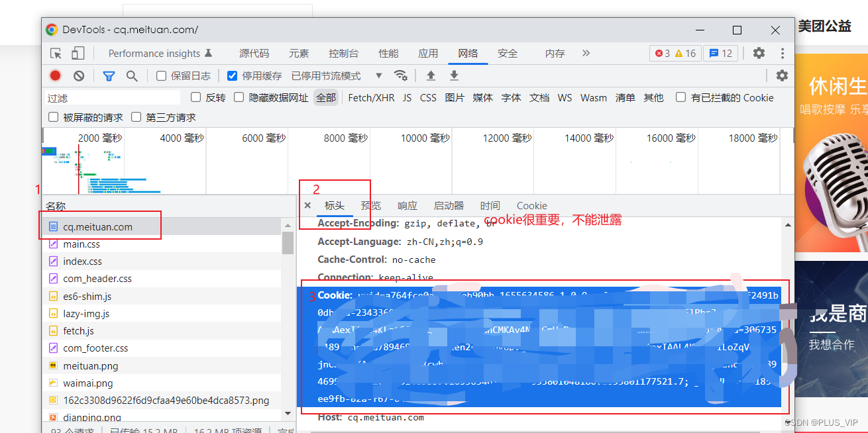Image resolution: width=868 pixels, height=433 pixels.
Task: Filter requests by 清单
Action: [625, 97]
